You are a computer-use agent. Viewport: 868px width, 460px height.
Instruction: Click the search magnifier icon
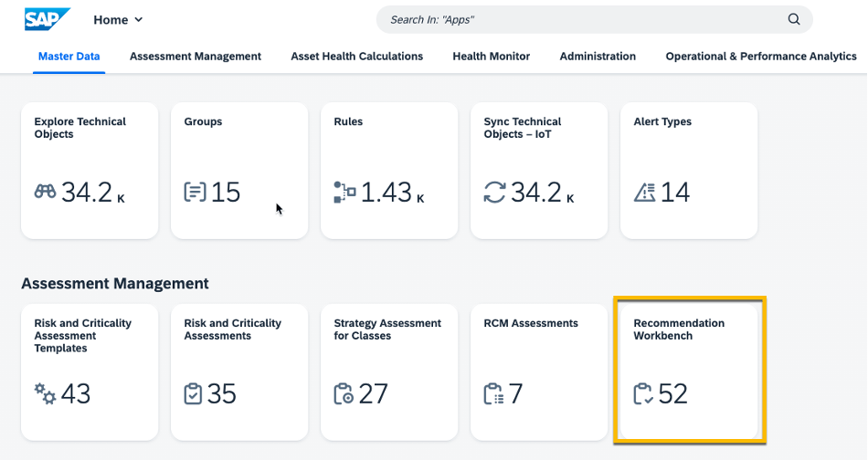click(794, 19)
